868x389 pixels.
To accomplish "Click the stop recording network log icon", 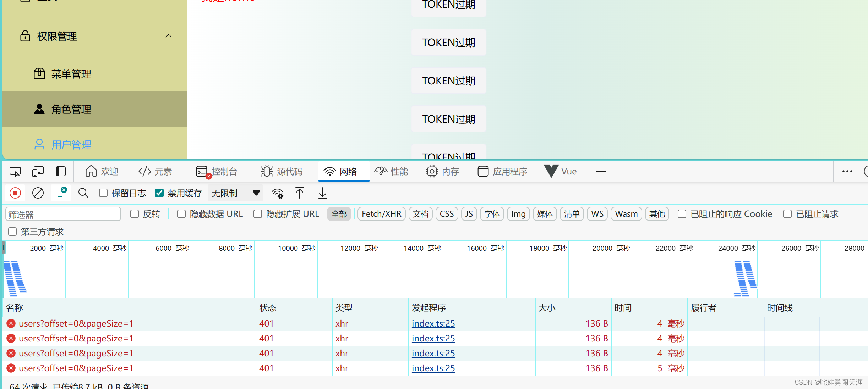I will point(15,193).
